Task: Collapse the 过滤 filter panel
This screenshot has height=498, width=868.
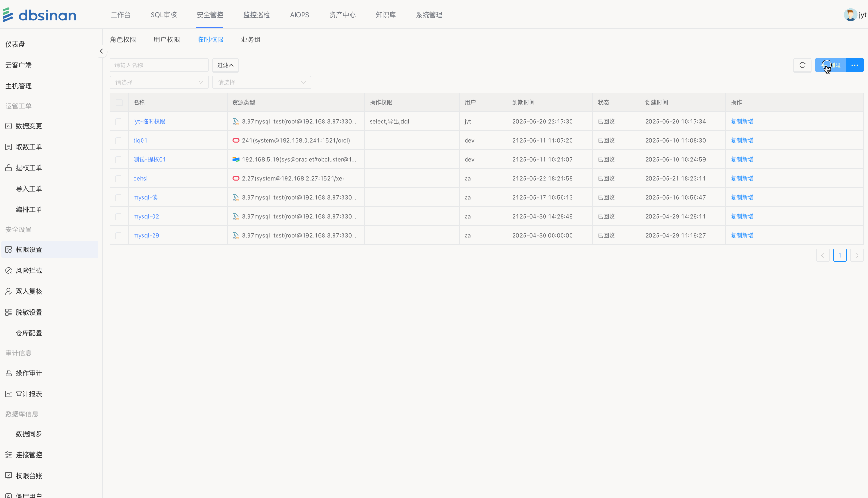Action: [225, 65]
